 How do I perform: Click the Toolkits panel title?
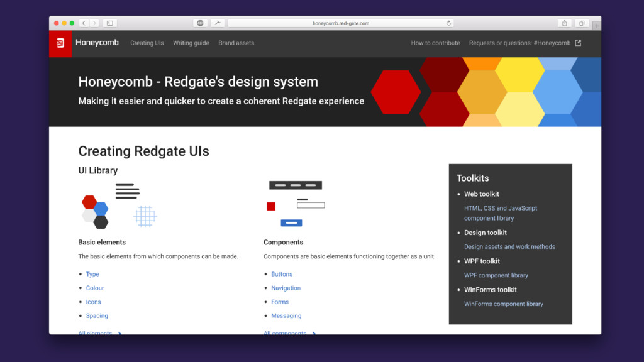(x=473, y=178)
